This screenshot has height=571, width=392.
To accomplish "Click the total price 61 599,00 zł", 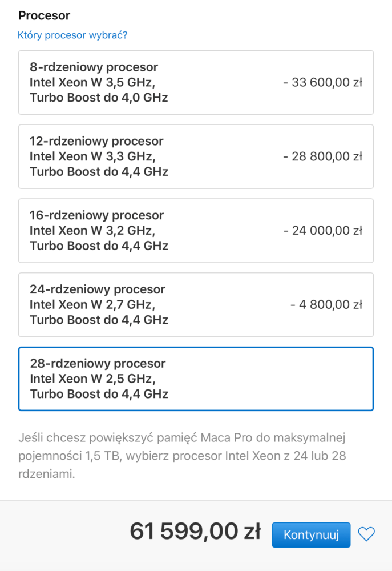I will pos(195,531).
